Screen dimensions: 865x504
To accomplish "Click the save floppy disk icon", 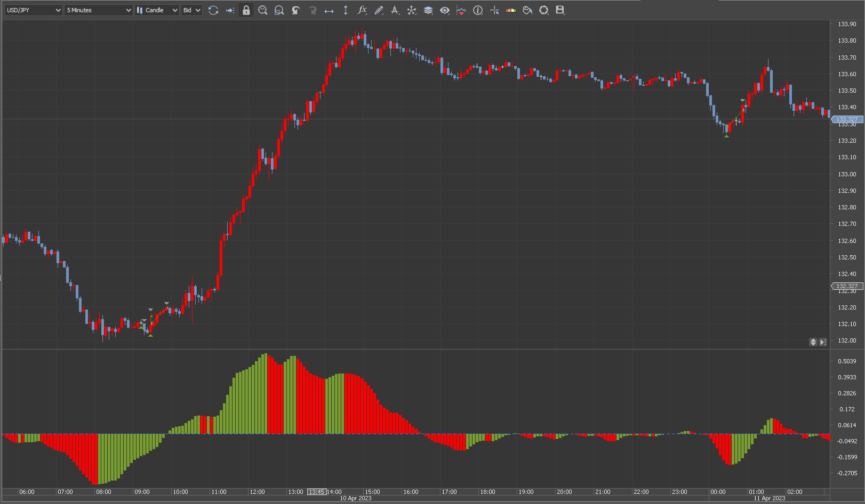I will [x=560, y=10].
